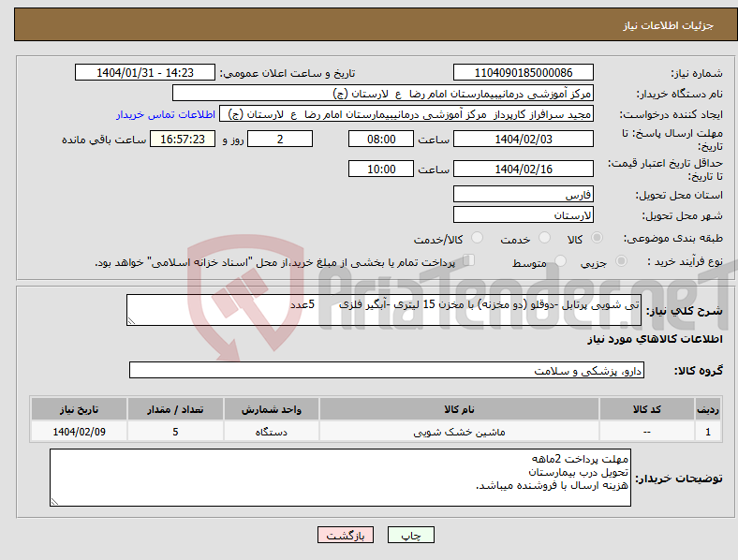Select the خدمت radio button

pos(544,238)
